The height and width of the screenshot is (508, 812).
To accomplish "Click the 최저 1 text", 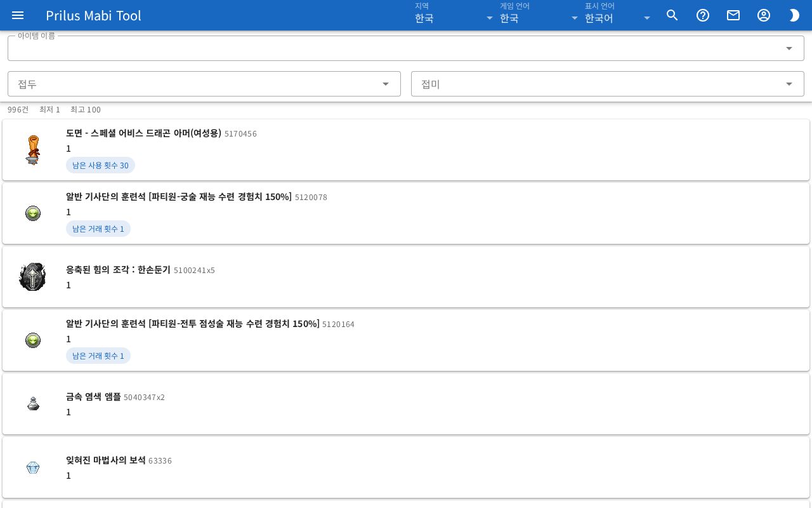I will [49, 109].
